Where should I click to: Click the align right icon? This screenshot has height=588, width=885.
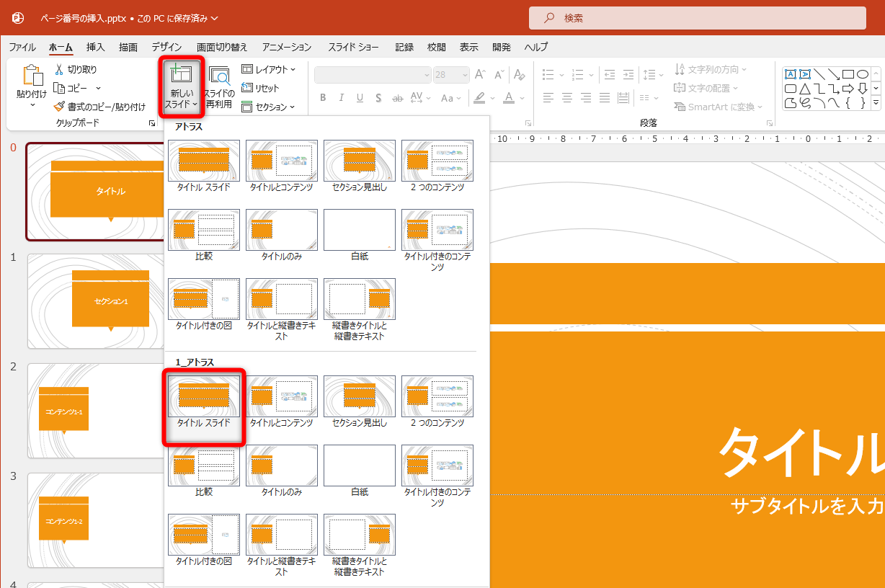(x=587, y=97)
